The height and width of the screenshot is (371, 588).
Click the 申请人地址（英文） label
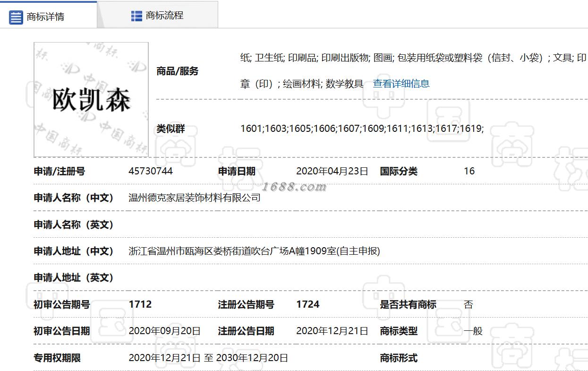74,277
